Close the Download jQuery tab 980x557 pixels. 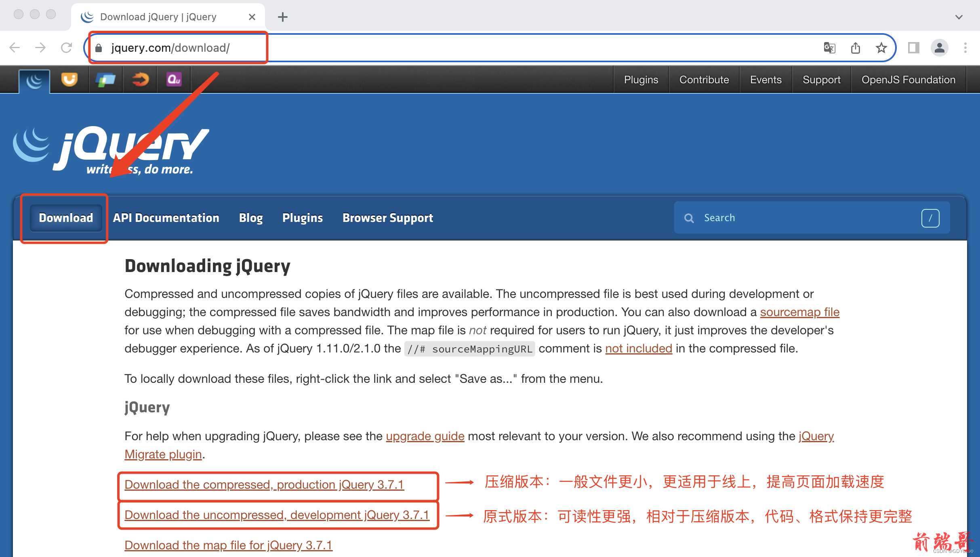pos(252,17)
